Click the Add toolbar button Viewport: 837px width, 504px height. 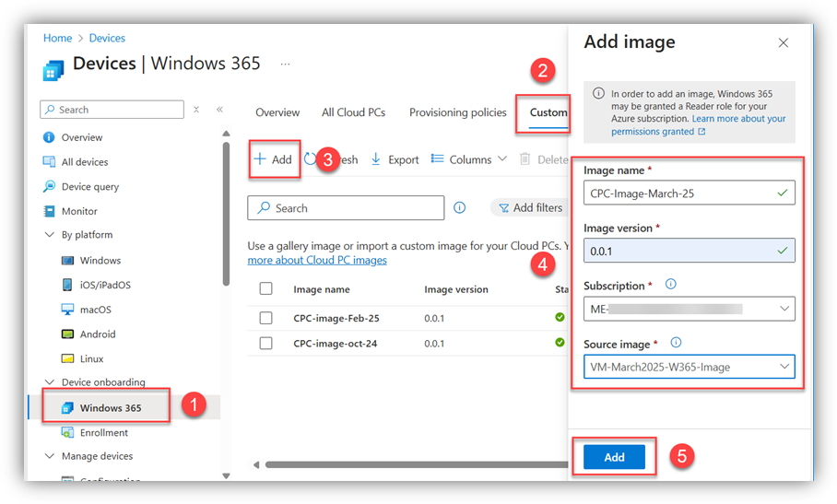tap(273, 158)
